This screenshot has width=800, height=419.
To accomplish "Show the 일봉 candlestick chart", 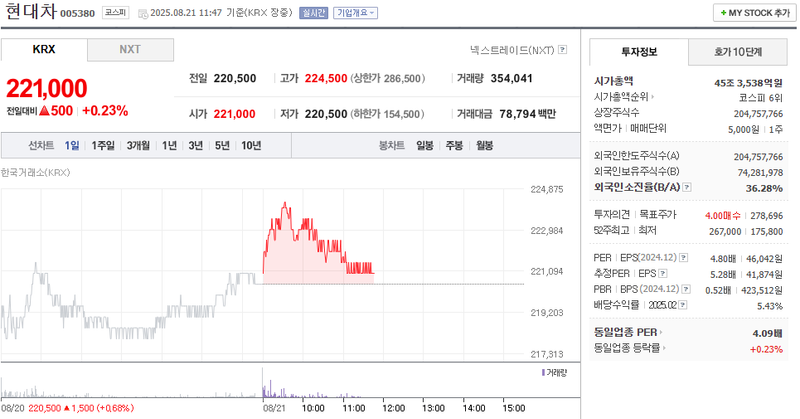I will click(424, 145).
